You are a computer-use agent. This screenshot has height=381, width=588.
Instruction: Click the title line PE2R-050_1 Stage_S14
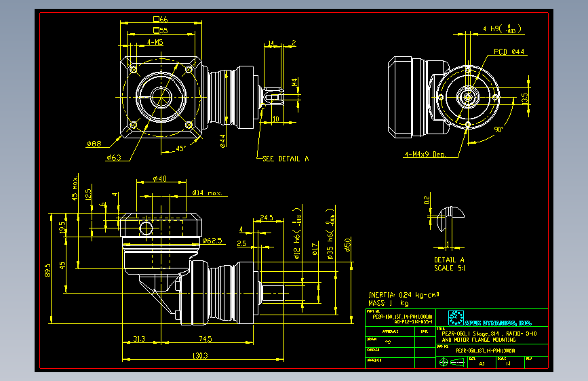(489, 334)
